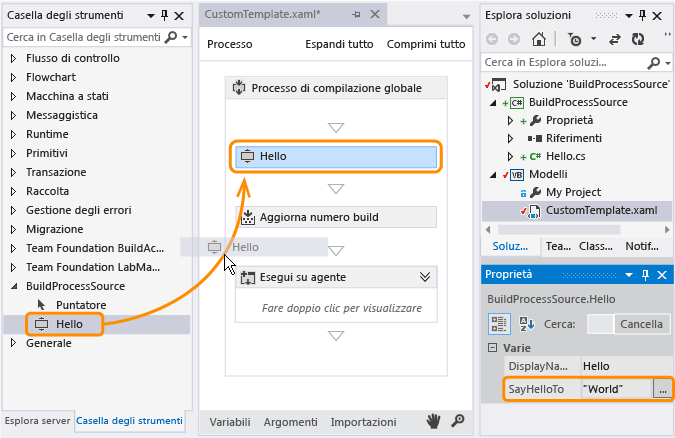675x438 pixels.
Task: Switch to the Esplora server tab
Action: (37, 421)
